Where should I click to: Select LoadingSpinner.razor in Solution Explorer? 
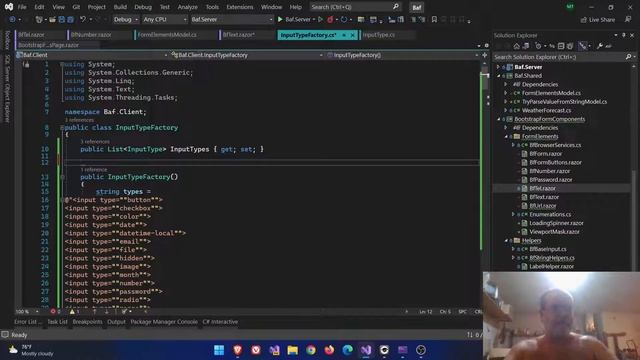point(556,223)
